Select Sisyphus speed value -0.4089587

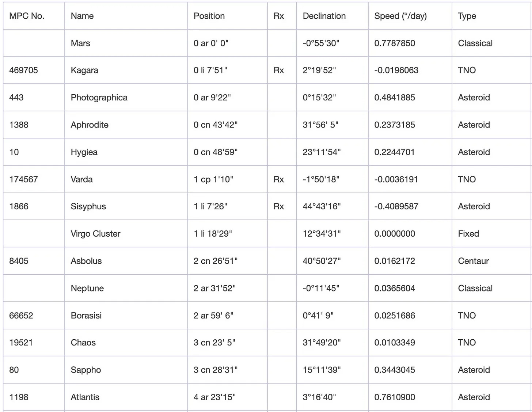point(396,206)
